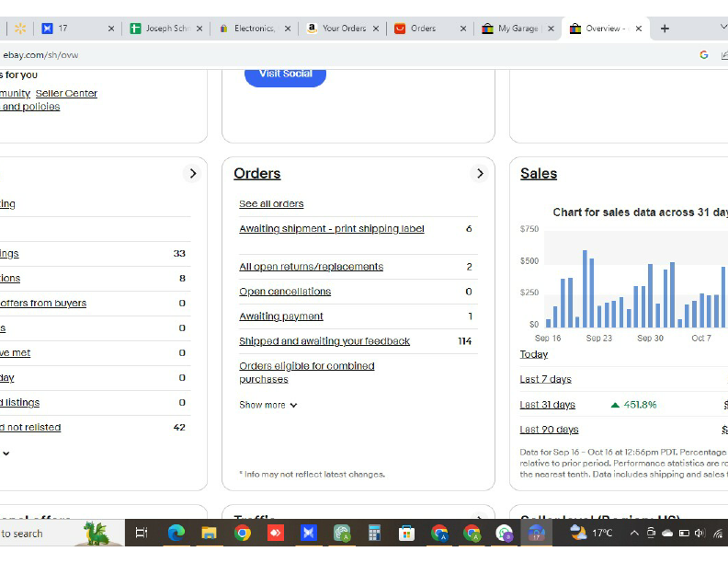Open Orders eligible for combined purchases

coord(306,373)
